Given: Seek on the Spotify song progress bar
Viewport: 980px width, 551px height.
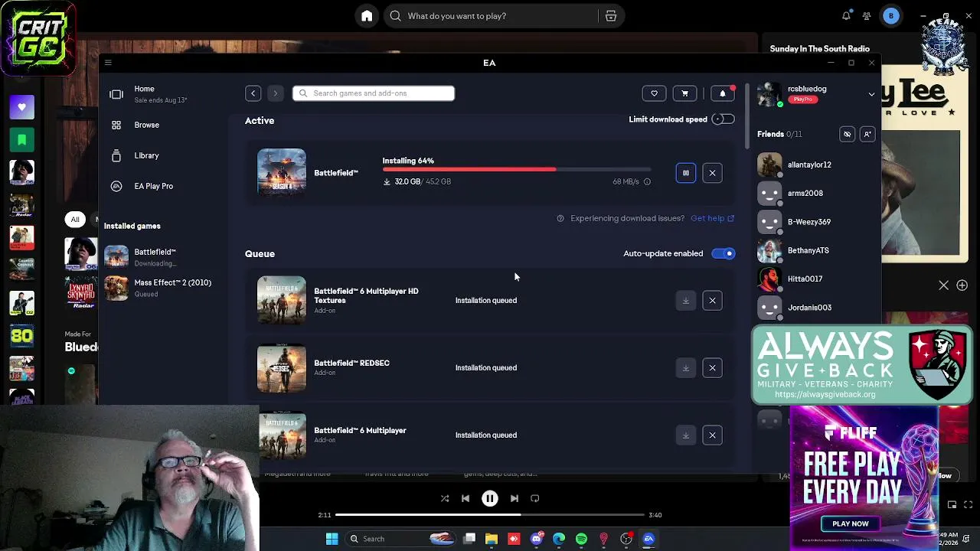Looking at the screenshot, I should (490, 515).
